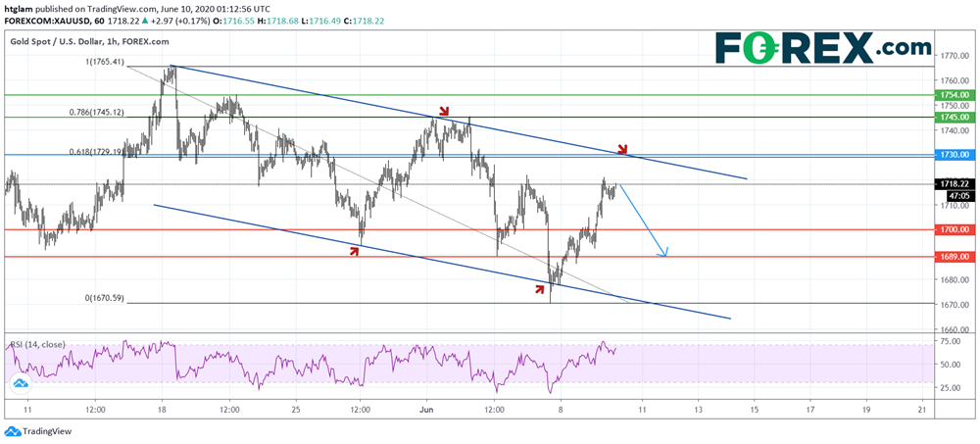Image resolution: width=980 pixels, height=444 pixels.
Task: Open the RSI (14, close) indicator label
Action: point(37,345)
